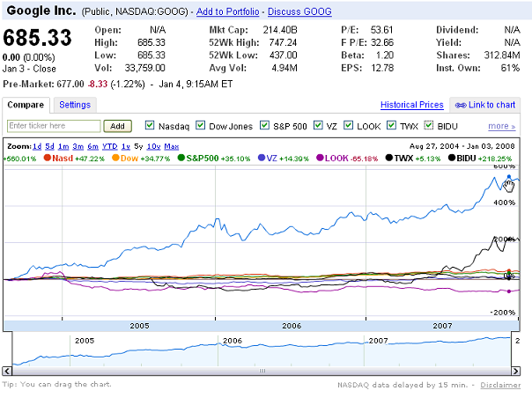532x398 pixels.
Task: Disable the TWX comparison checkbox
Action: click(x=392, y=125)
